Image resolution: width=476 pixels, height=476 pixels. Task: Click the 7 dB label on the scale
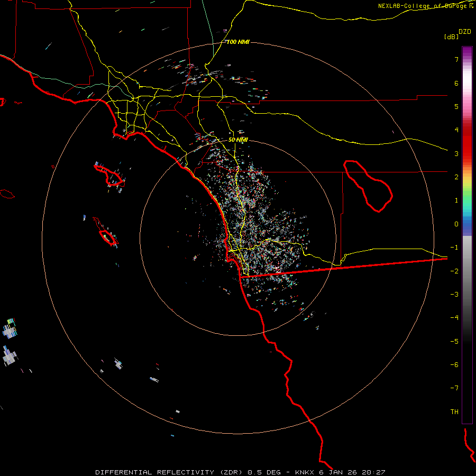[456, 59]
